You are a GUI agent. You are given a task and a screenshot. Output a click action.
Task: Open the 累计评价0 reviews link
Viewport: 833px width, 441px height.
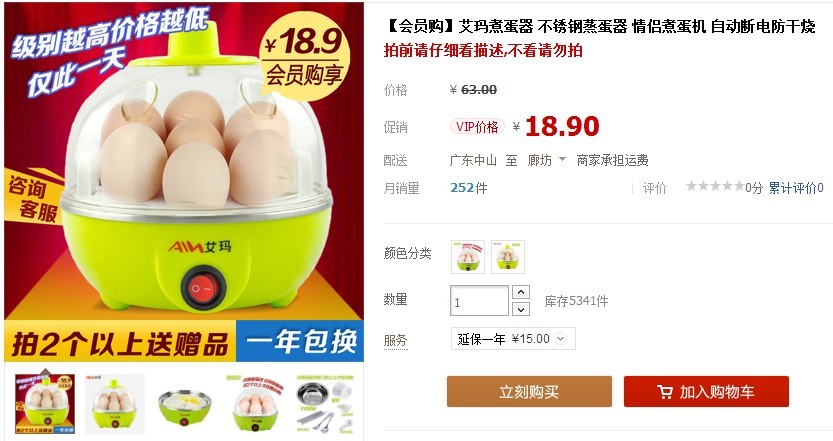(x=796, y=188)
